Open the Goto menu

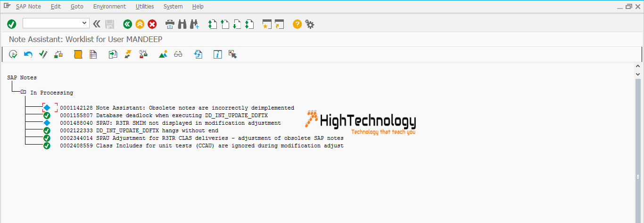(x=77, y=7)
